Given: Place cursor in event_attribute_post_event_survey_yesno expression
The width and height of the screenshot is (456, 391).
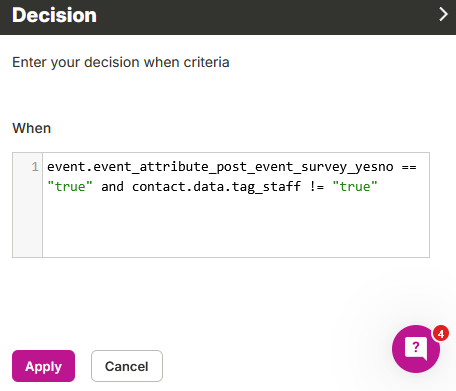Looking at the screenshot, I should (220, 167).
